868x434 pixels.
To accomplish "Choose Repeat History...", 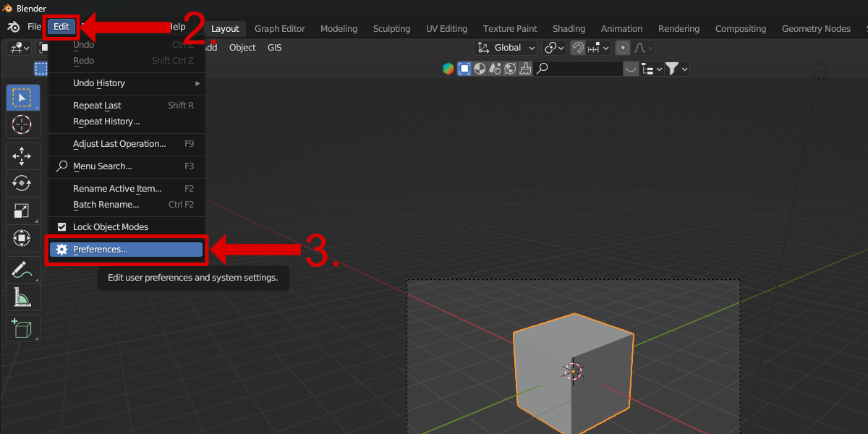I will coord(127,122).
